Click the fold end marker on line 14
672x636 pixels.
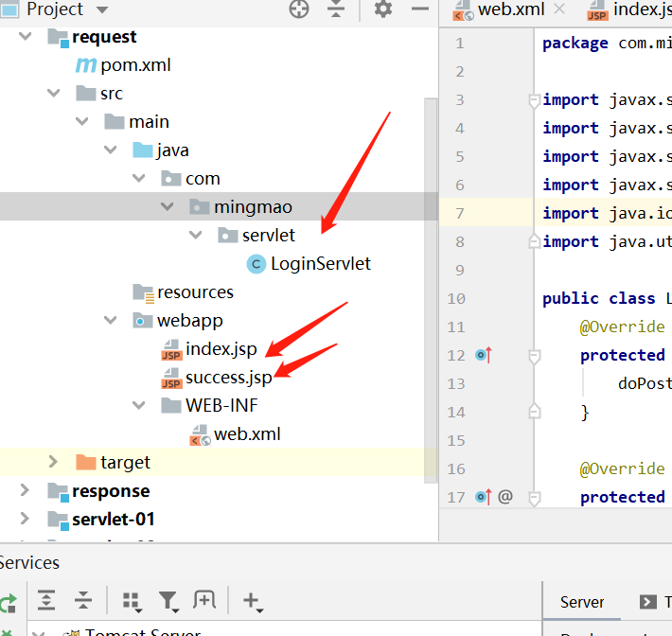[534, 411]
